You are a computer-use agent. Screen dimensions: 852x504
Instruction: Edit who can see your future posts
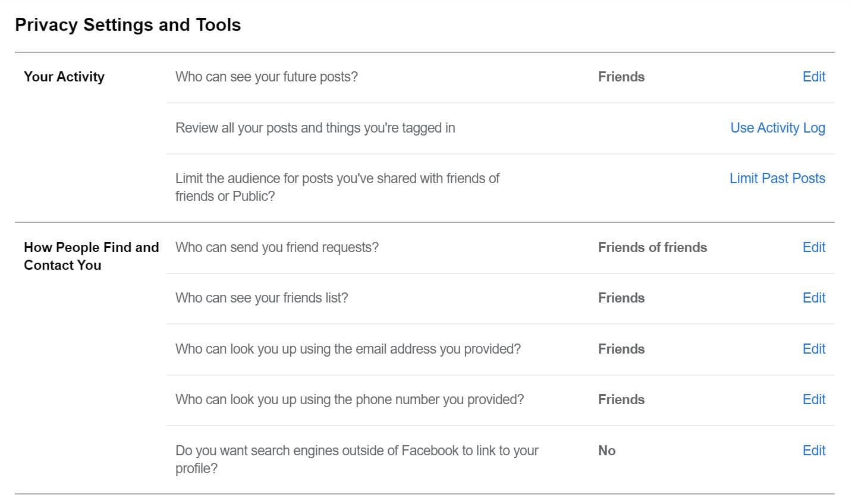tap(813, 77)
